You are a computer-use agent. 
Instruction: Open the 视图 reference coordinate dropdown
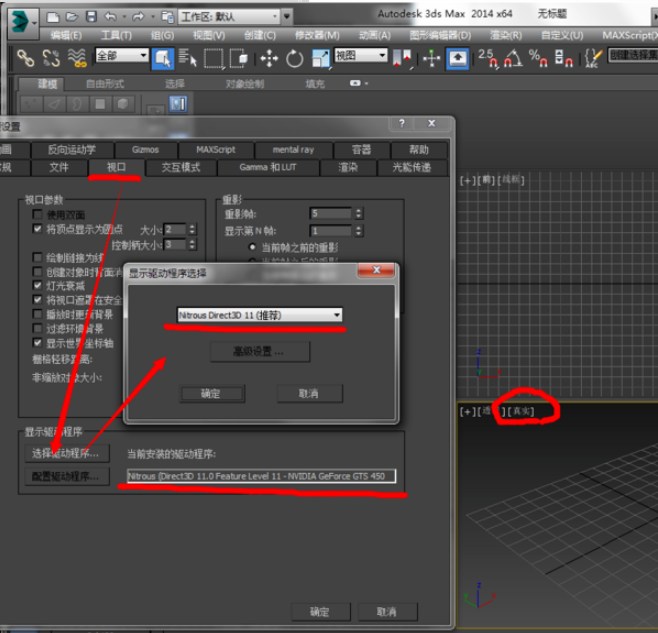point(360,55)
